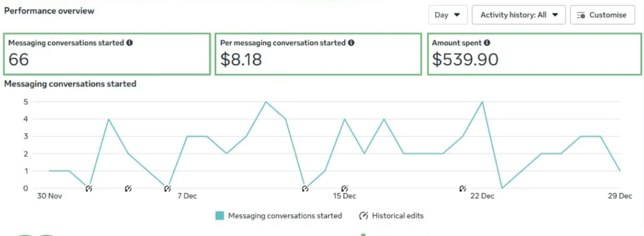Open the Day time breakdown dropdown
The image size is (644, 236).
(x=448, y=15)
